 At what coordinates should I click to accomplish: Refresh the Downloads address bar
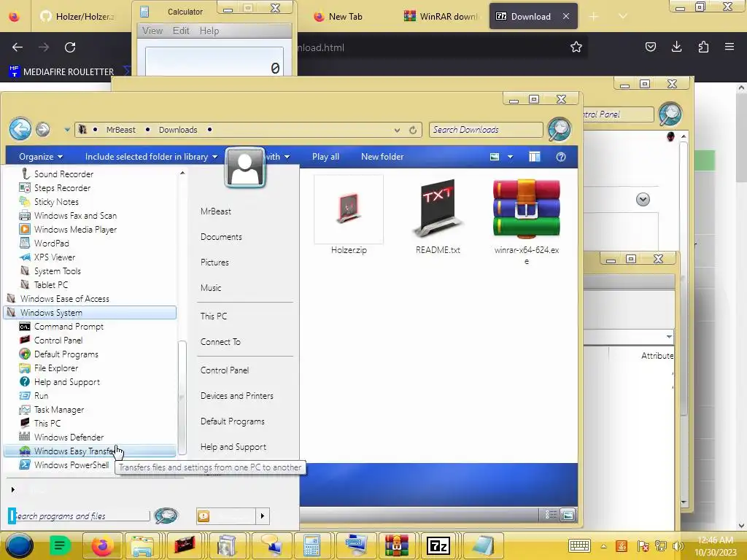click(x=413, y=130)
